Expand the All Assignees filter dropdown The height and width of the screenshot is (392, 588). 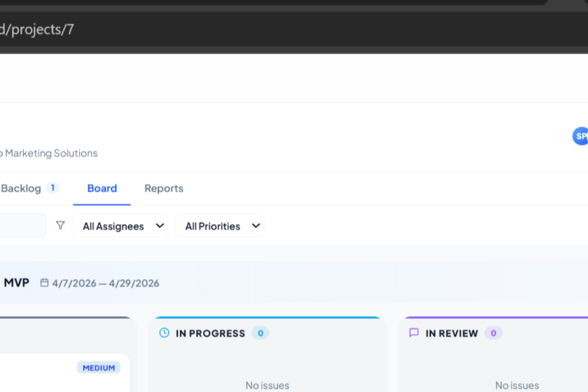point(120,226)
